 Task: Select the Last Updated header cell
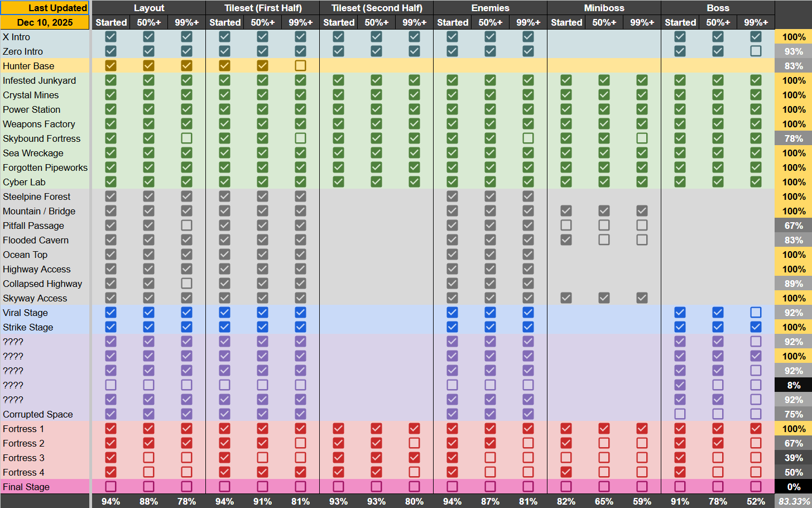pyautogui.click(x=45, y=8)
